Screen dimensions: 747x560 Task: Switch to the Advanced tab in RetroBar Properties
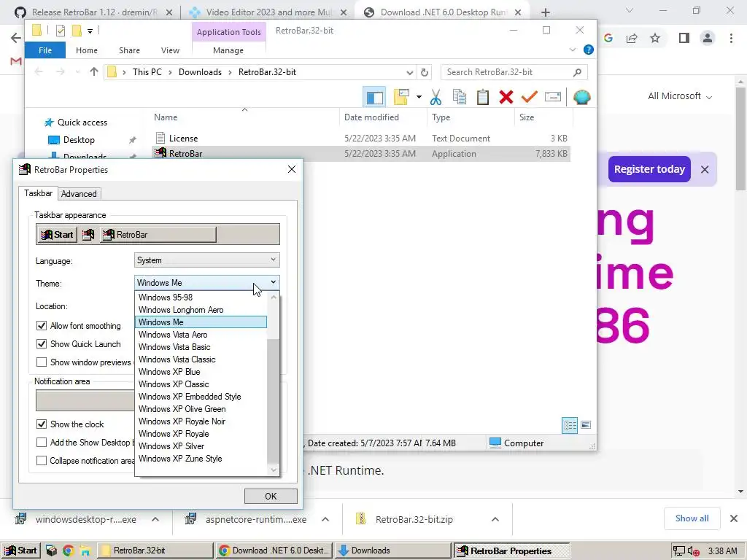79,194
